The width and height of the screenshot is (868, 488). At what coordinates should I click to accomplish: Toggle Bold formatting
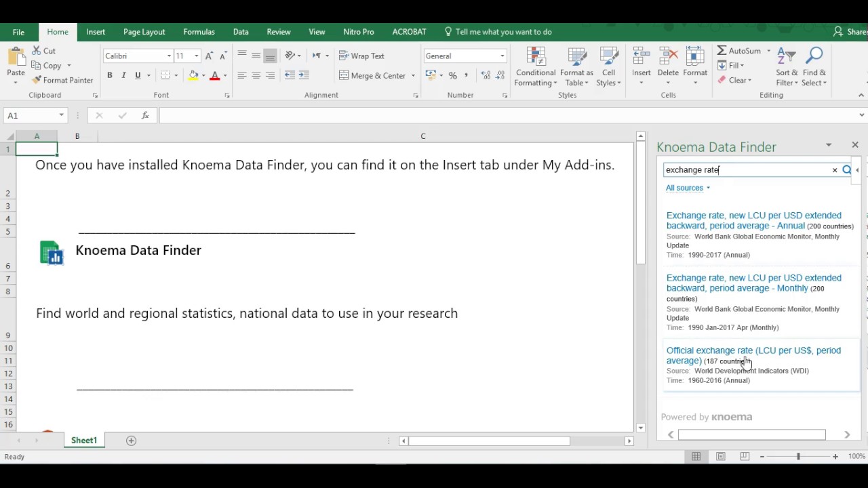[x=109, y=75]
